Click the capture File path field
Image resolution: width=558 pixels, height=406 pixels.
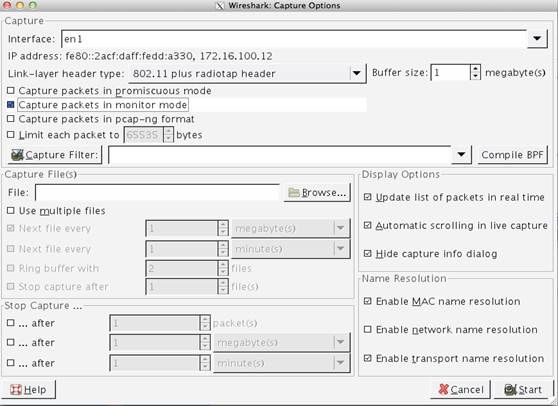click(157, 193)
